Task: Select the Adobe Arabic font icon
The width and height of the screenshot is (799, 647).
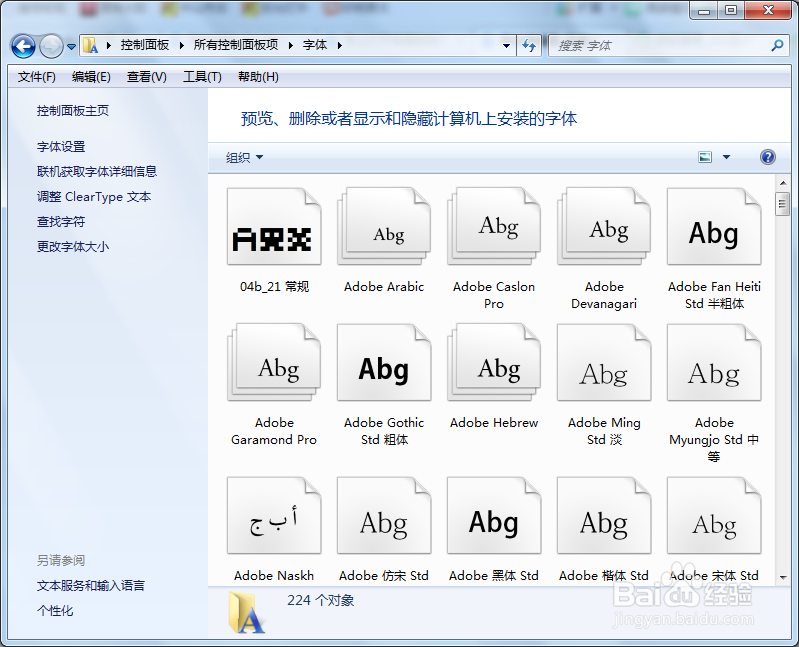Action: [384, 227]
